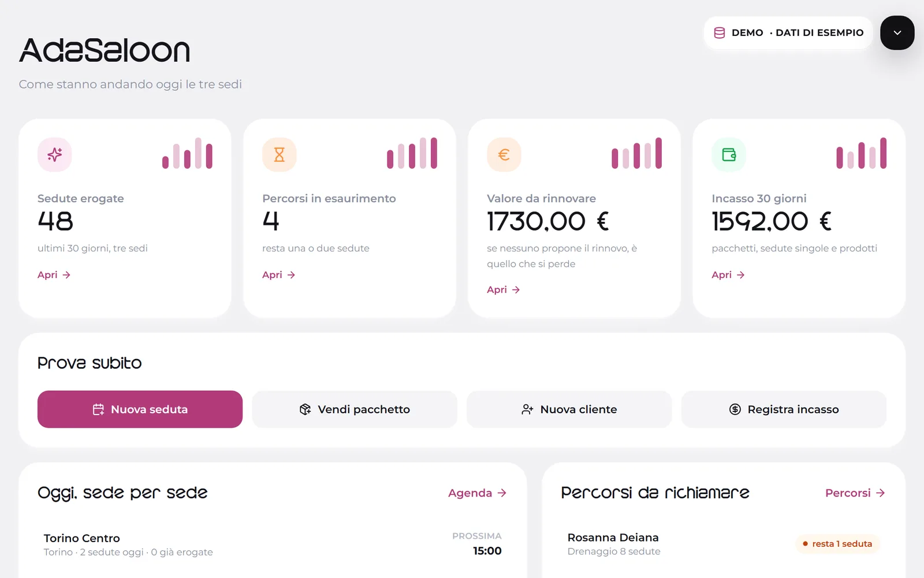
Task: Click the euro icon on Valore da rinnovare
Action: point(504,154)
